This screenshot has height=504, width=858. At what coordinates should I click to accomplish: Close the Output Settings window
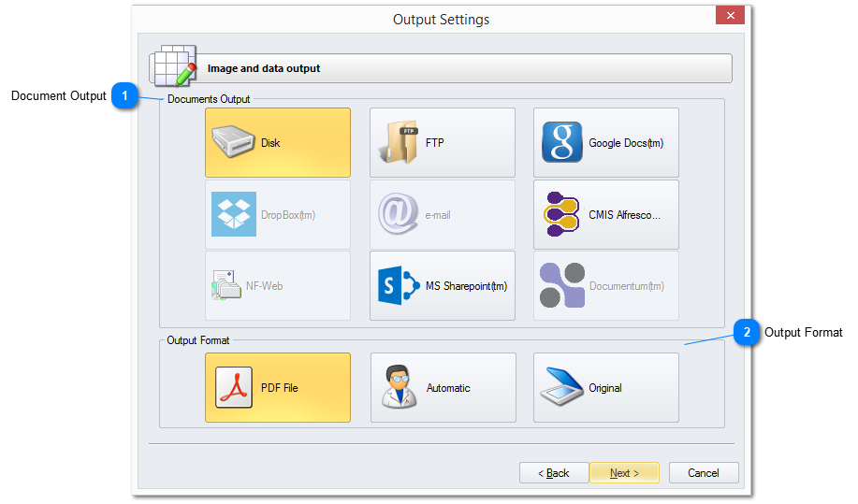[x=730, y=15]
